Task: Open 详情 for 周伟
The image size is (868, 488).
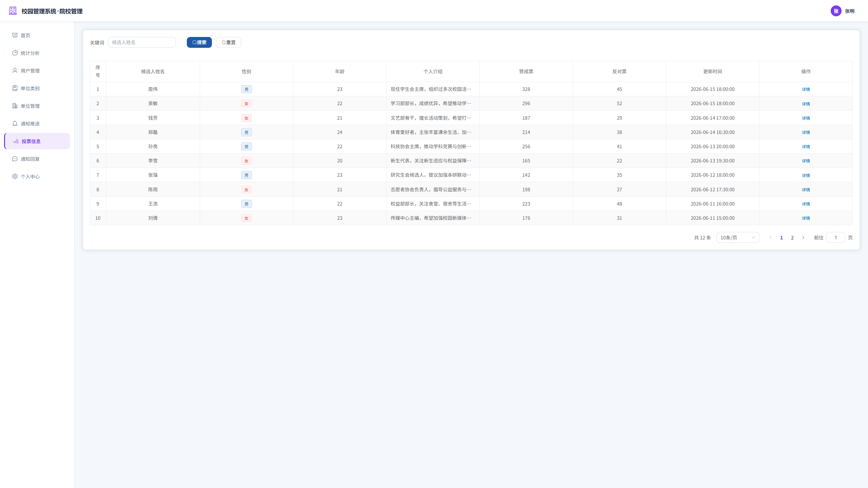Action: point(806,90)
